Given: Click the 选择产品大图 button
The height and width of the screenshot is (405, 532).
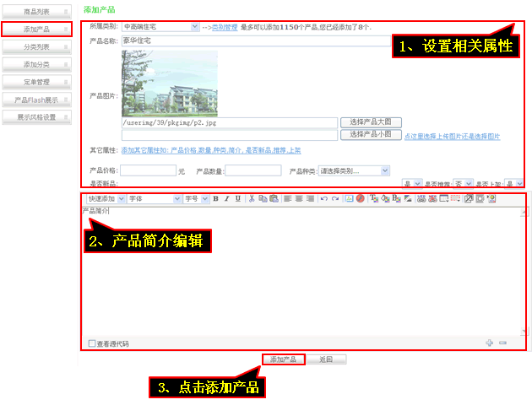Looking at the screenshot, I should point(365,122).
